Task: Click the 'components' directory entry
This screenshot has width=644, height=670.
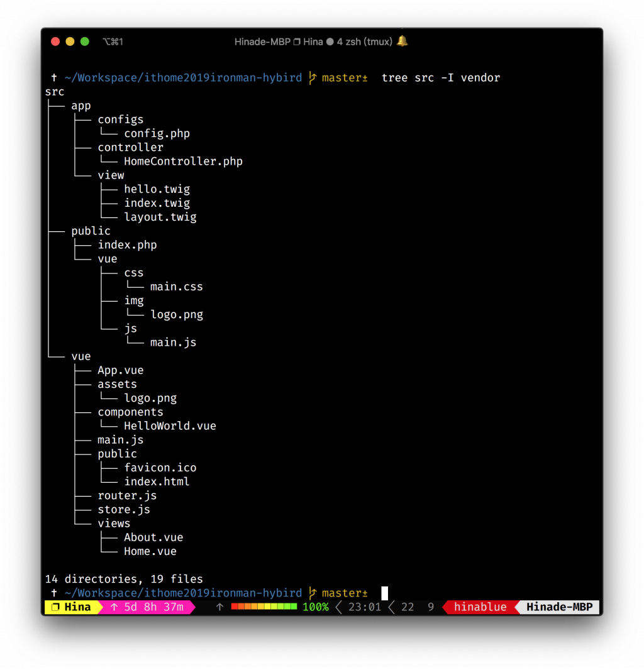Action: [x=130, y=412]
